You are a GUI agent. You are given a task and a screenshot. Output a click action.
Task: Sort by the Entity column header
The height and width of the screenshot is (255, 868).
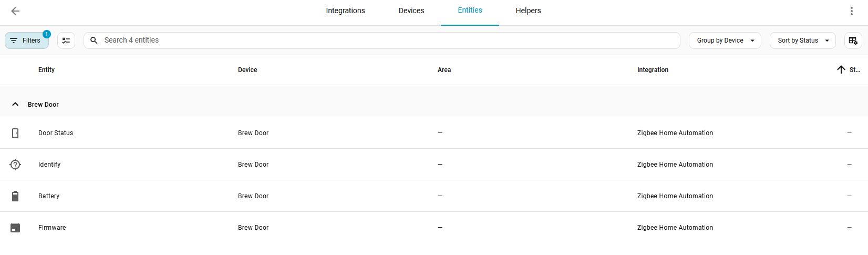[46, 70]
